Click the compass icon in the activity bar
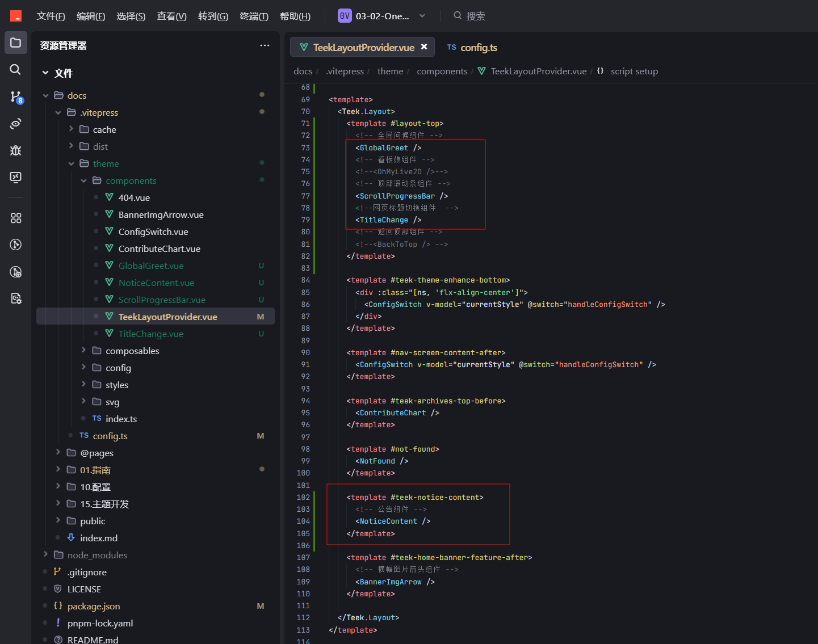This screenshot has width=818, height=644. click(16, 245)
